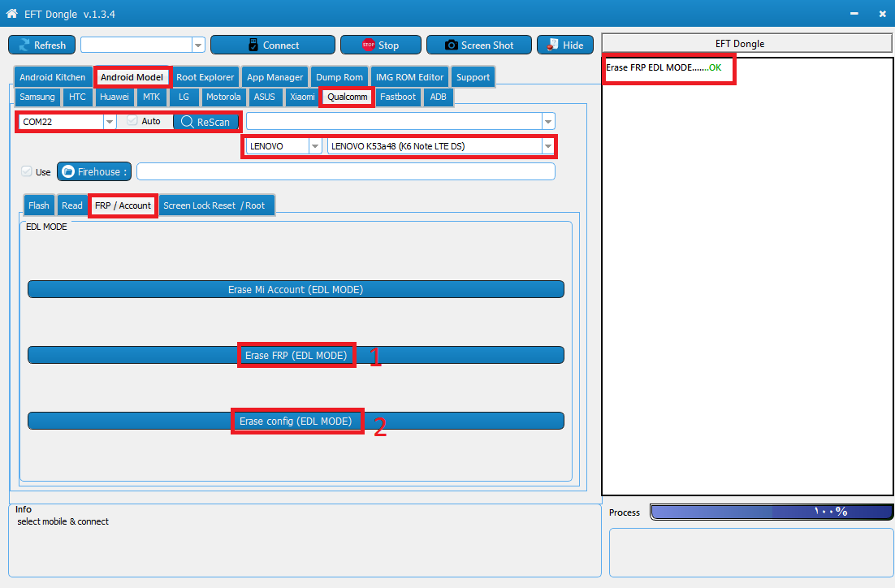Click the red STOP sign icon
Screen dimensions: 895x588
click(x=369, y=45)
